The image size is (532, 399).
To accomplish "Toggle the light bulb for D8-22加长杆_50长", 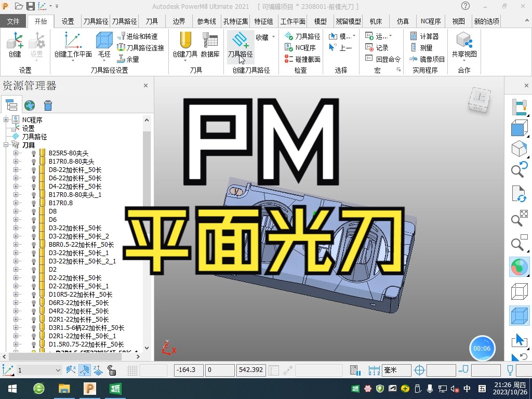I will (34, 170).
